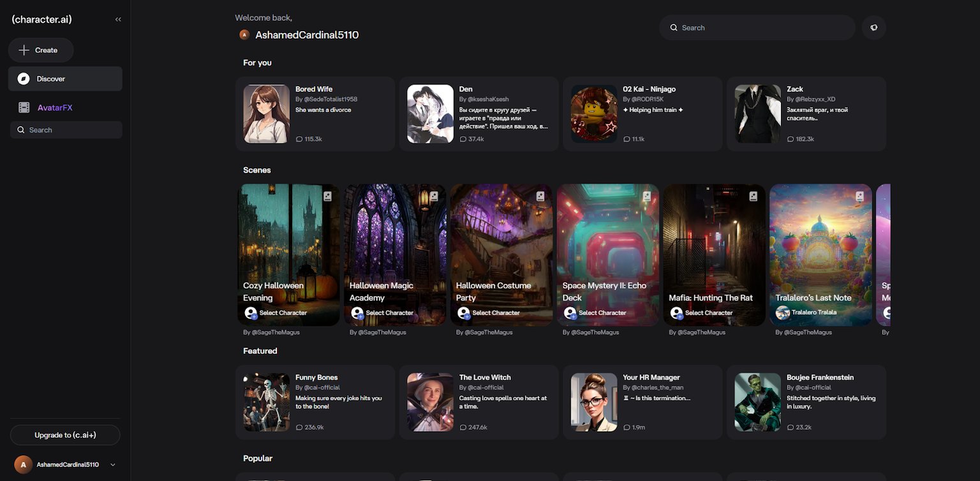Open the Bored Wife character portrait

pos(267,114)
